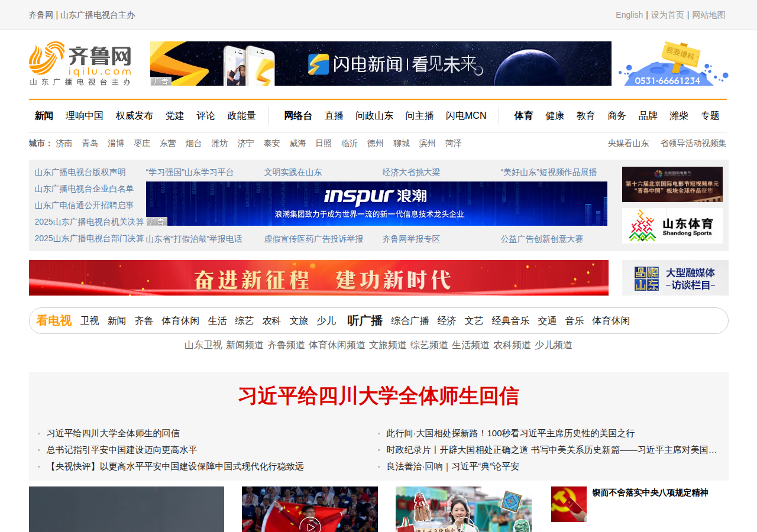Open "学习强国"山东学习平台 link

point(190,173)
